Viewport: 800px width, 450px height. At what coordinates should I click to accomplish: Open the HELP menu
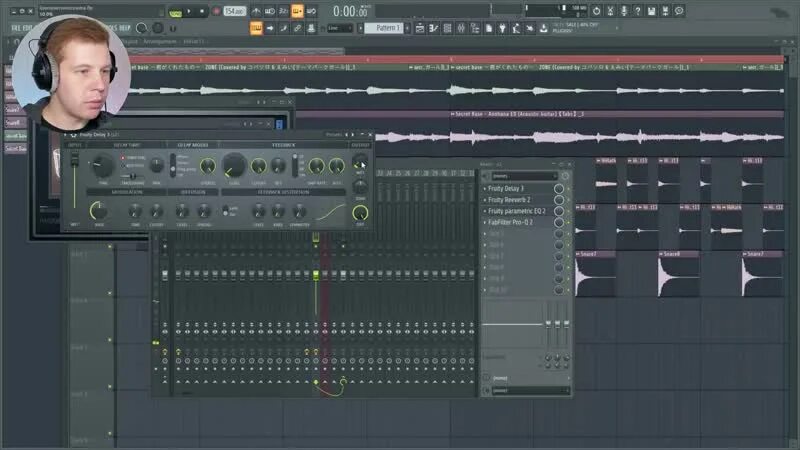click(x=125, y=28)
